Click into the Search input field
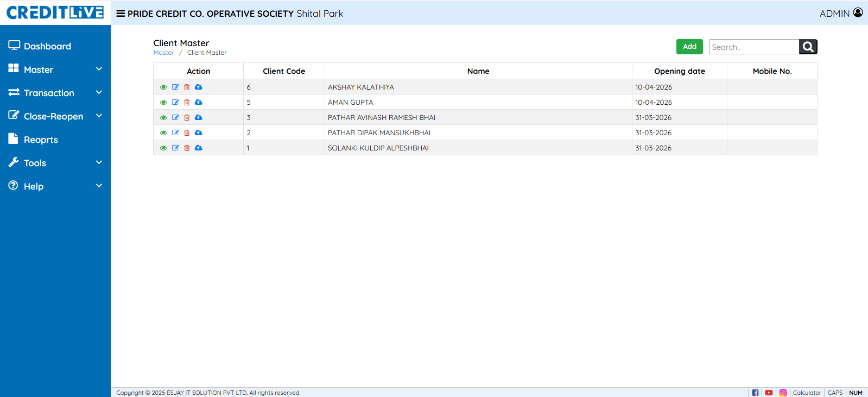 (x=753, y=47)
